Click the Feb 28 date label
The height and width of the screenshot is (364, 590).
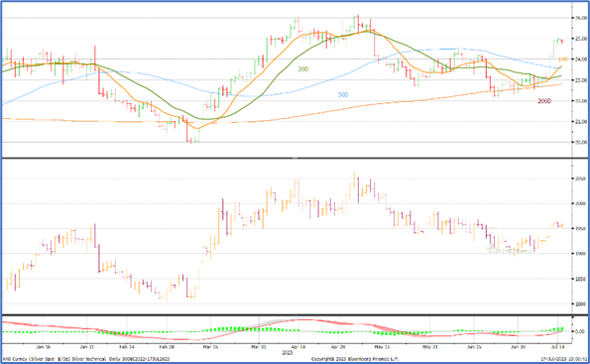167,347
